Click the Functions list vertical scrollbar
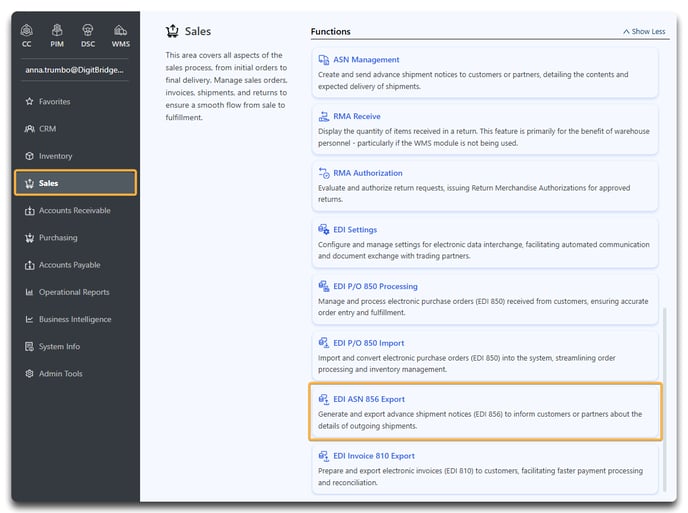Screen dimensions: 688x513 (665, 399)
